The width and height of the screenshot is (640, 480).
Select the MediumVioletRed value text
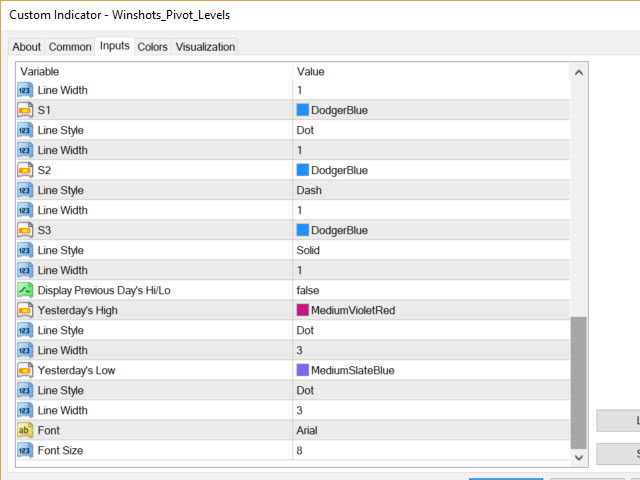point(353,310)
